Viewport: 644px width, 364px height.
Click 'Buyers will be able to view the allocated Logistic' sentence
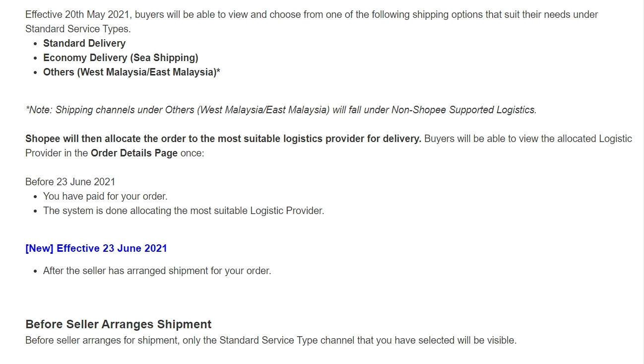pos(528,139)
